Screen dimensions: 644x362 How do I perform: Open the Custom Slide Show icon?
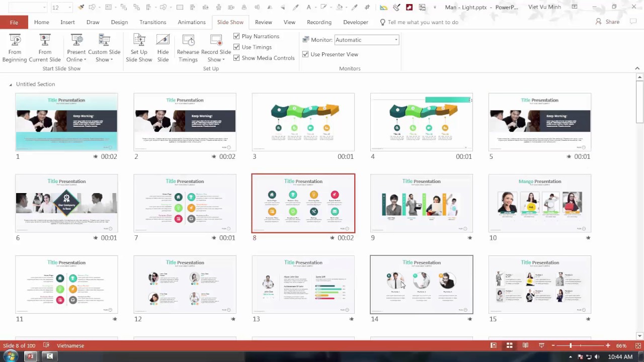(x=104, y=40)
